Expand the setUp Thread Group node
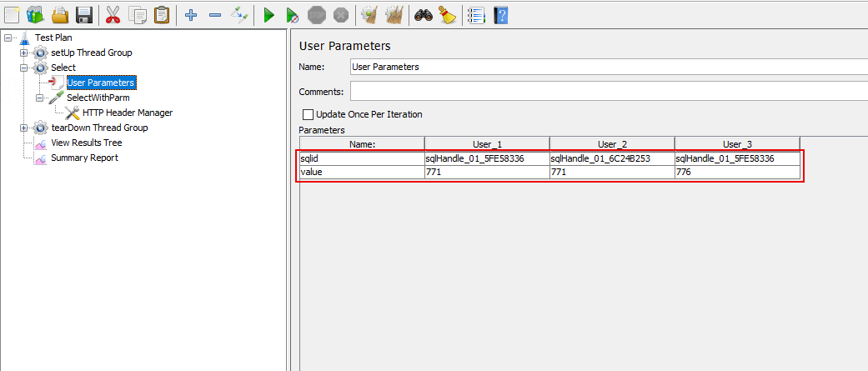 (x=24, y=53)
